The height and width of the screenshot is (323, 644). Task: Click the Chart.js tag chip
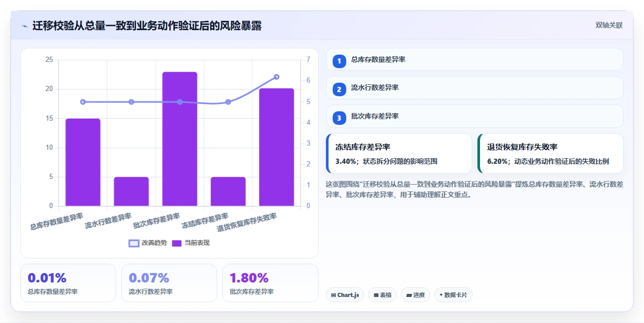click(x=345, y=295)
